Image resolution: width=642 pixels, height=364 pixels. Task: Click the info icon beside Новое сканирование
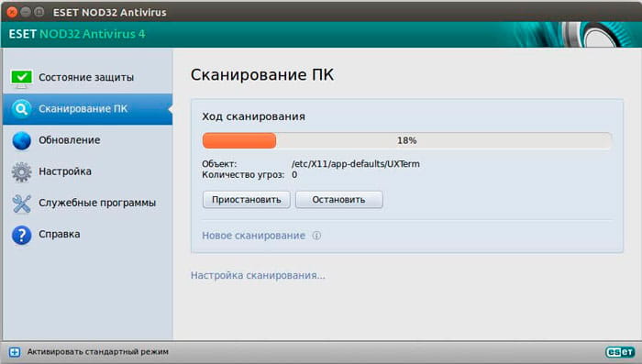pyautogui.click(x=316, y=236)
